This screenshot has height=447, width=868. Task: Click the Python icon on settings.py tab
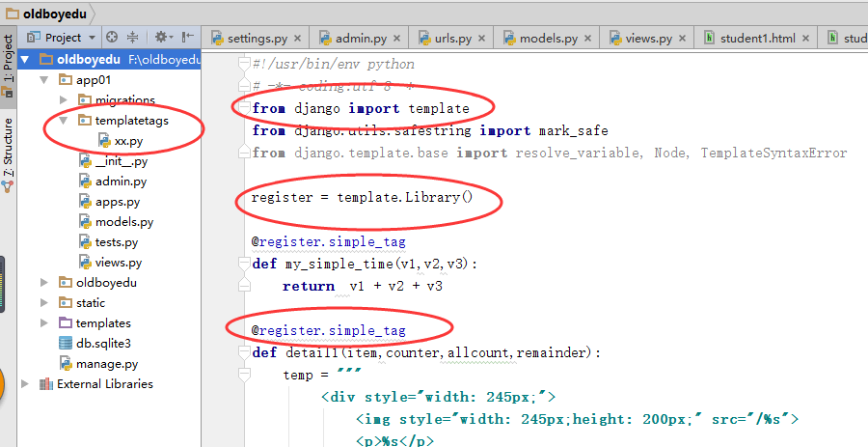click(x=217, y=39)
